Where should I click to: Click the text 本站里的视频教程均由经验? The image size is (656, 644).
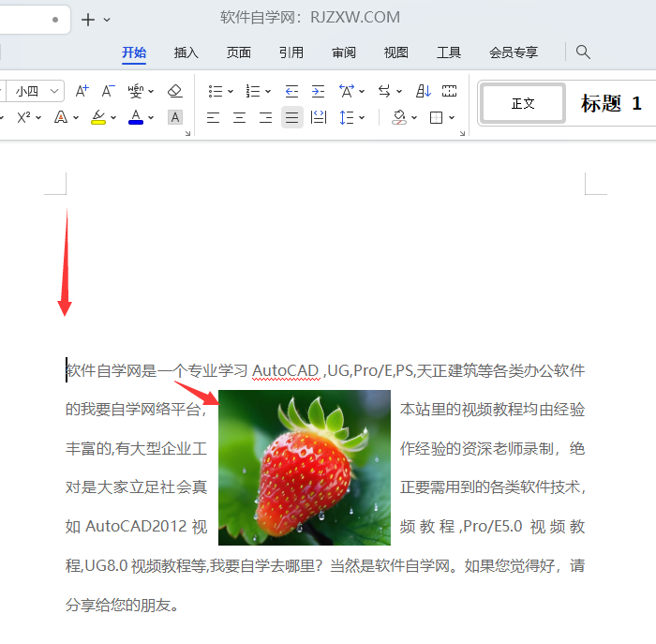tap(492, 410)
